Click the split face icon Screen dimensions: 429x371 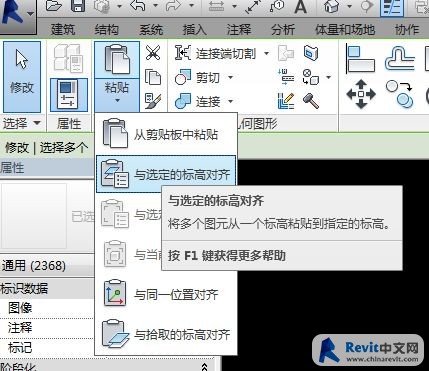(311, 77)
